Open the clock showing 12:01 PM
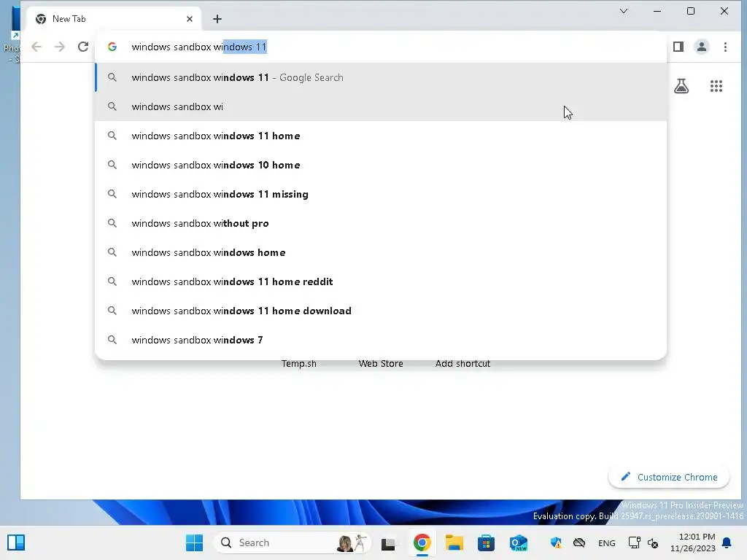This screenshot has width=747, height=560. [x=693, y=542]
